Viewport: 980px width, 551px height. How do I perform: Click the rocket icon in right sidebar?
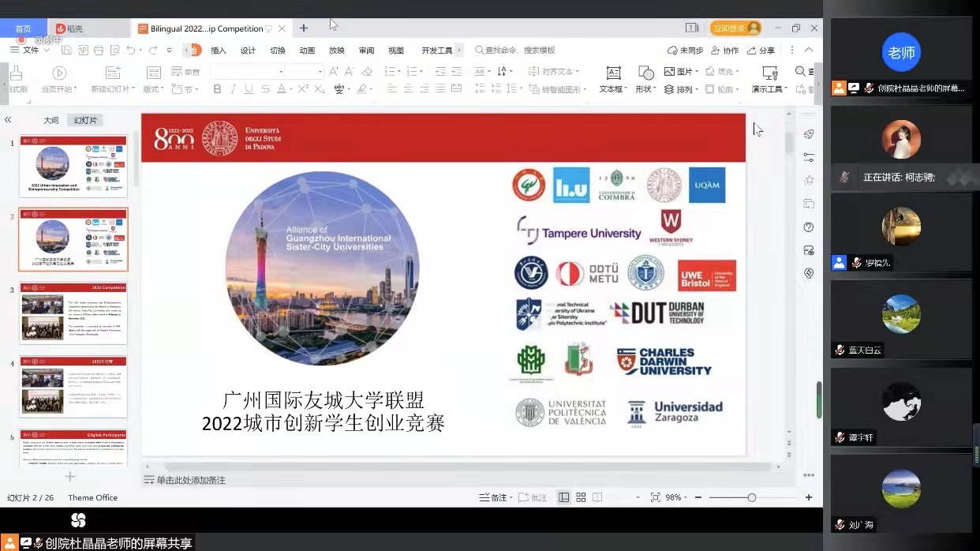(x=809, y=134)
